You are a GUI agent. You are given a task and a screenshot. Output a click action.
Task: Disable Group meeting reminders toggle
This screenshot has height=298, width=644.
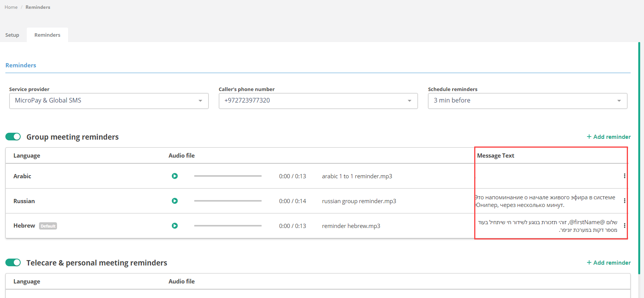coord(13,137)
